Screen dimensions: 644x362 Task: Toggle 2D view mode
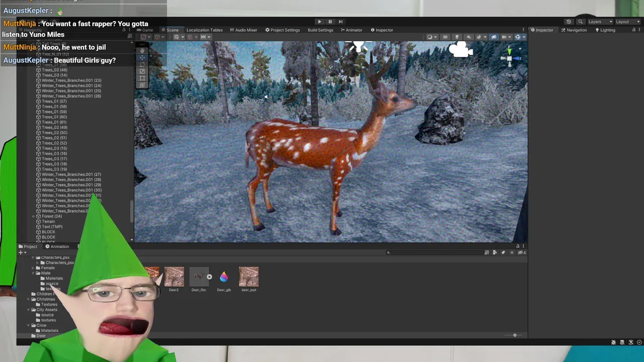click(445, 37)
